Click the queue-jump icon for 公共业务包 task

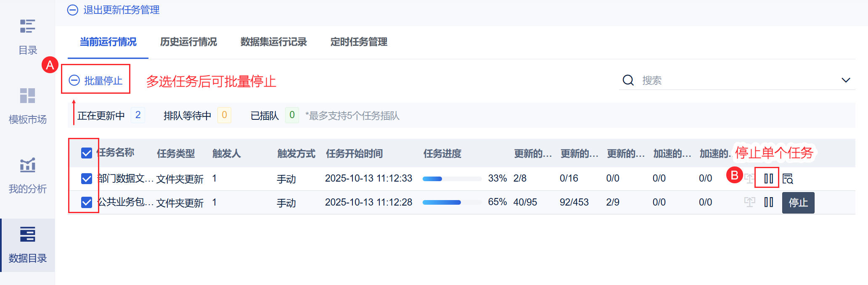(x=749, y=203)
